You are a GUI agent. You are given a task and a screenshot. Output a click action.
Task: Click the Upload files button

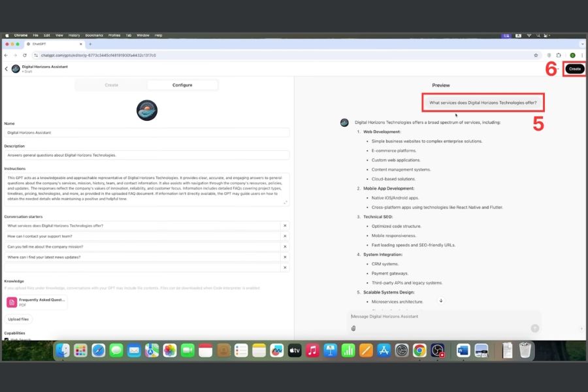click(x=18, y=319)
